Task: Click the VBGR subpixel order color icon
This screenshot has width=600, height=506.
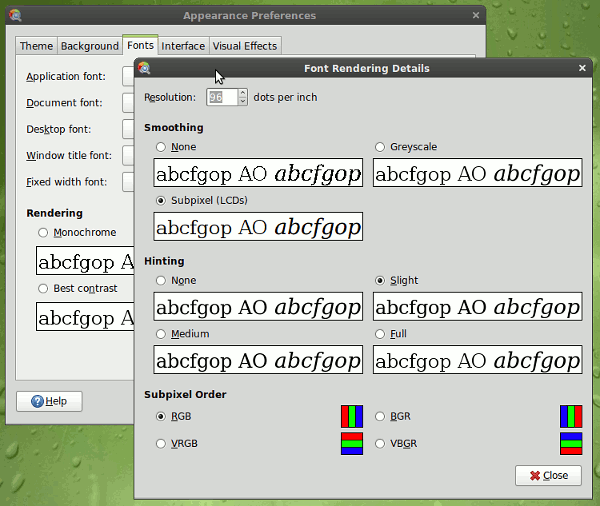Action: (x=571, y=444)
